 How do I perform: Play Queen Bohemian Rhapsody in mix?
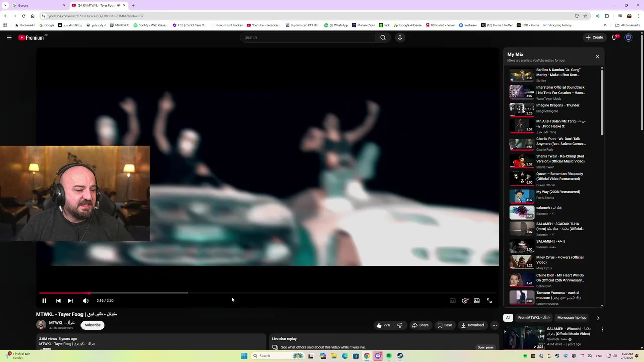[x=553, y=179]
